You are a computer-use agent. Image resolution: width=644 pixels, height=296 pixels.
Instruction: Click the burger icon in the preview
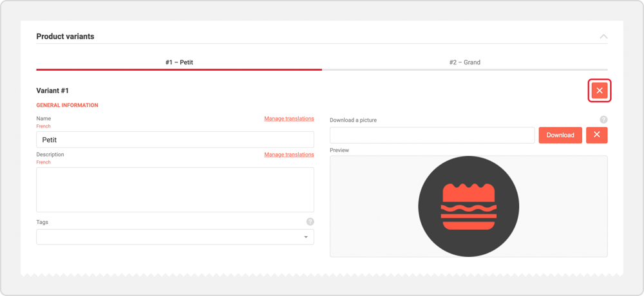pos(468,206)
